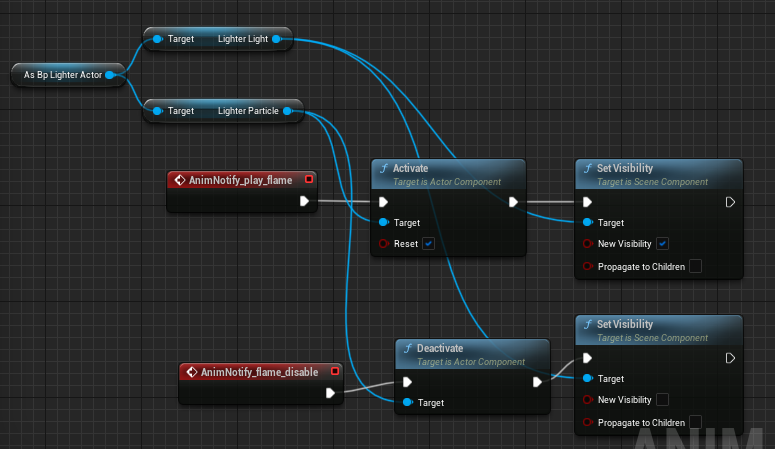775x449 pixels.
Task: Click exec output pin of AnimNotify_play_flame
Action: pyautogui.click(x=304, y=201)
